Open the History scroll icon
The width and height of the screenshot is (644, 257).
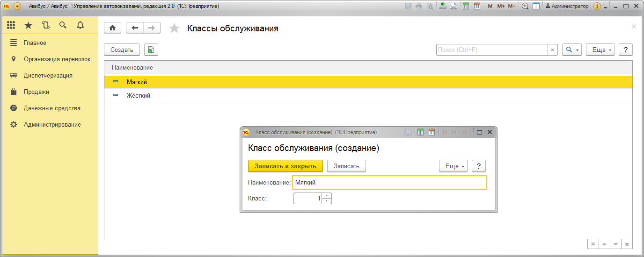click(45, 25)
